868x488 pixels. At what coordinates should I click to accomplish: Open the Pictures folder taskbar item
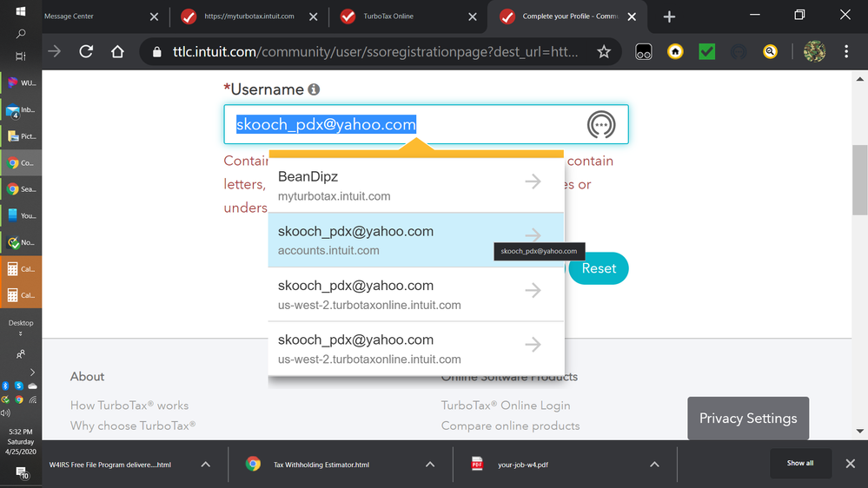[21, 136]
